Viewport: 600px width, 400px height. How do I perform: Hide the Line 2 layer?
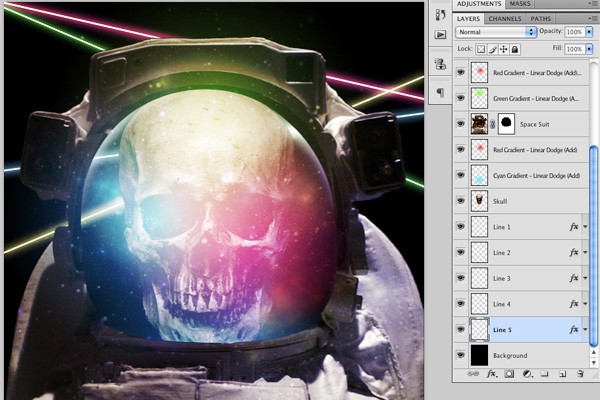pyautogui.click(x=461, y=252)
